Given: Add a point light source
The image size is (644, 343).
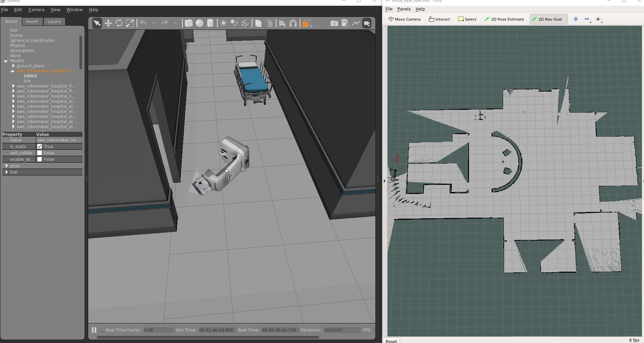Looking at the screenshot, I should point(223,23).
